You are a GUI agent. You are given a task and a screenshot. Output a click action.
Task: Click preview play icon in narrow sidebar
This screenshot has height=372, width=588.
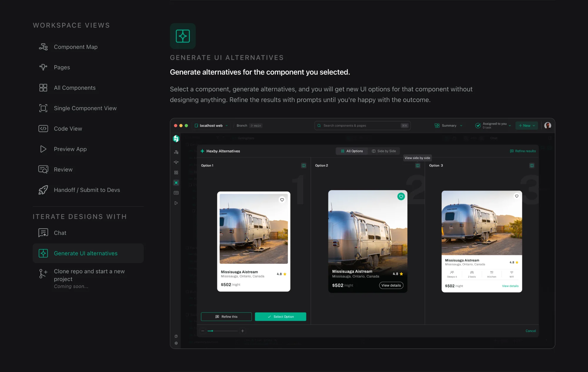[176, 203]
